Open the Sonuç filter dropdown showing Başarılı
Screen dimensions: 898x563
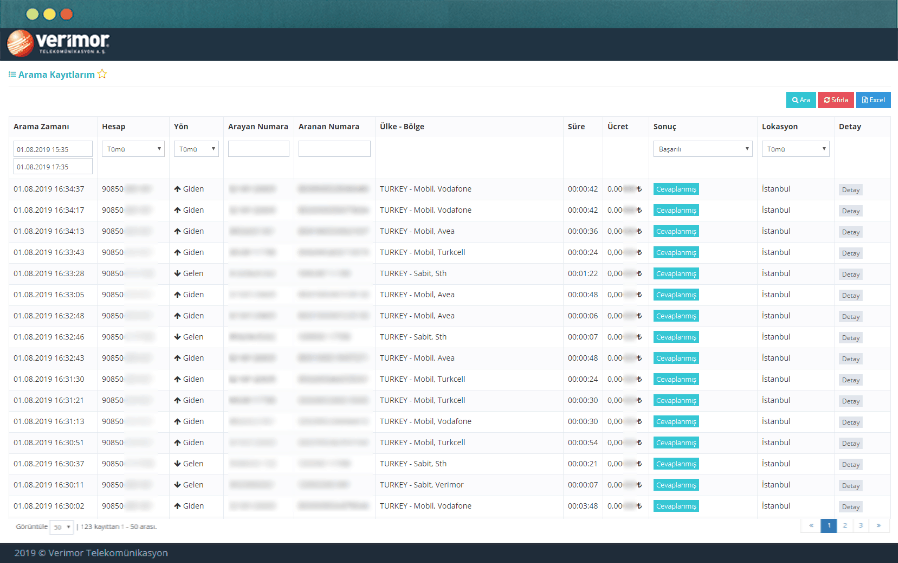click(703, 149)
